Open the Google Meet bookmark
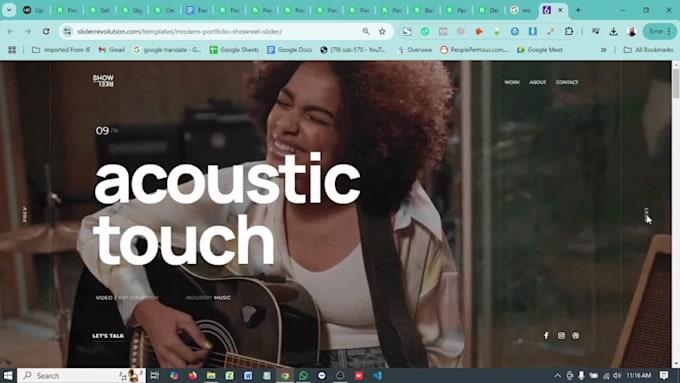680x383 pixels. click(x=540, y=50)
